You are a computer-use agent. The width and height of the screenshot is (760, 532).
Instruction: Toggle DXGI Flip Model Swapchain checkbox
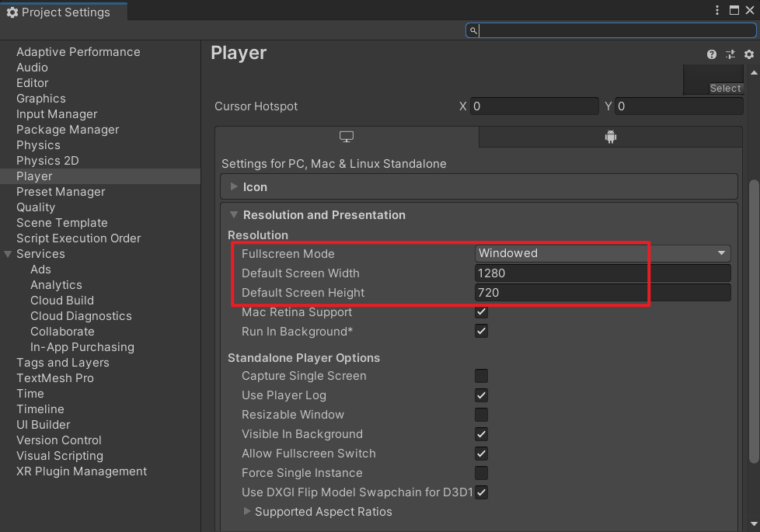click(x=481, y=492)
